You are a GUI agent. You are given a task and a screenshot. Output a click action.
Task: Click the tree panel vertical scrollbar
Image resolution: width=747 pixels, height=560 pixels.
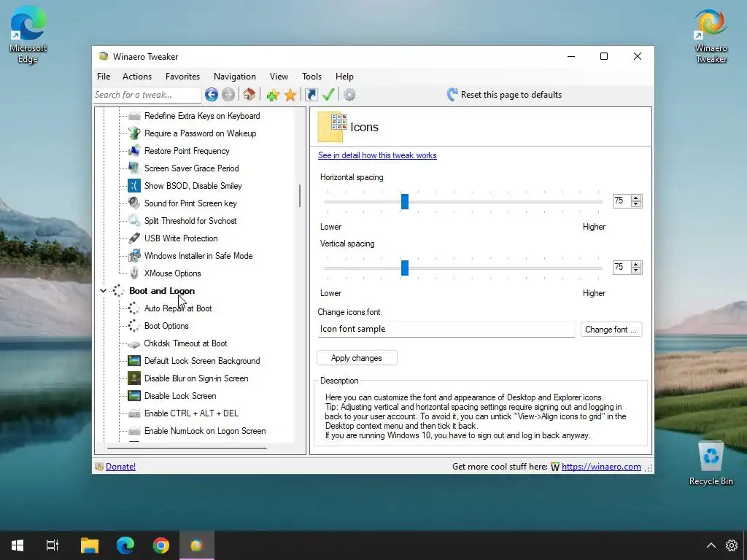tap(300, 195)
